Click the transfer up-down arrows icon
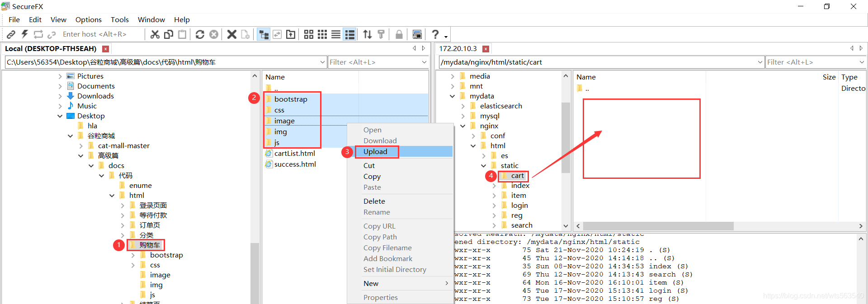Screen dimensions: 868x304 pyautogui.click(x=368, y=34)
